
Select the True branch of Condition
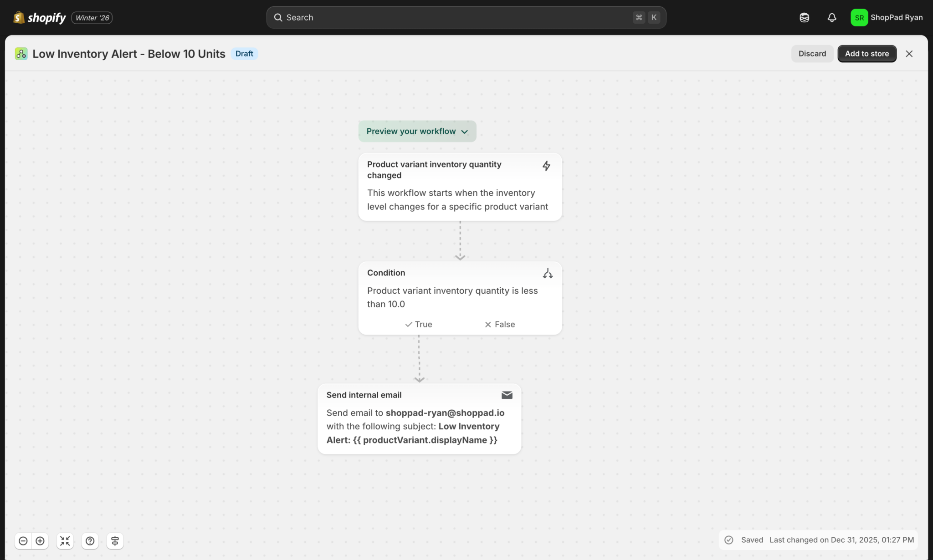pyautogui.click(x=419, y=324)
